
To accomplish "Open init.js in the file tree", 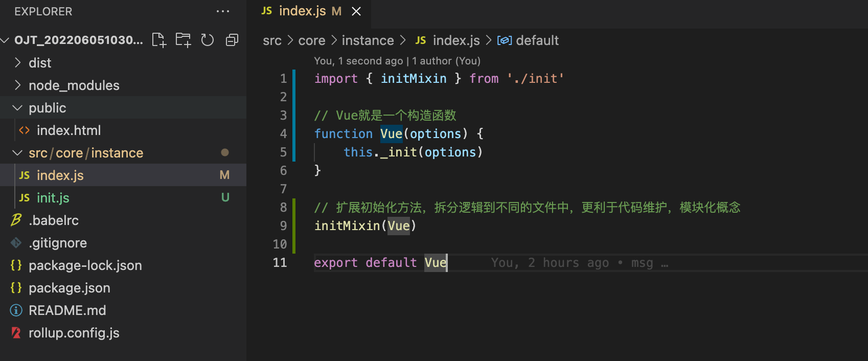I will (x=53, y=198).
